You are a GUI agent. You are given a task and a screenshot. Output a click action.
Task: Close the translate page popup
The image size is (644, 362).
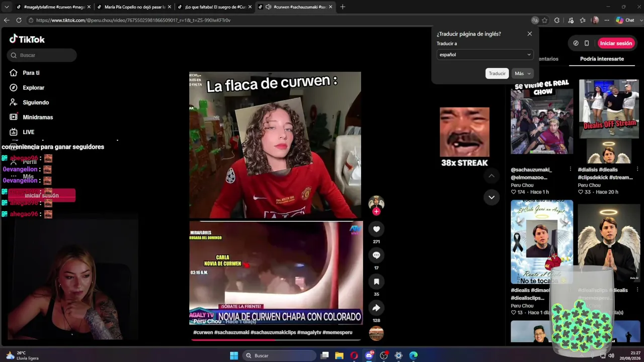529,34
